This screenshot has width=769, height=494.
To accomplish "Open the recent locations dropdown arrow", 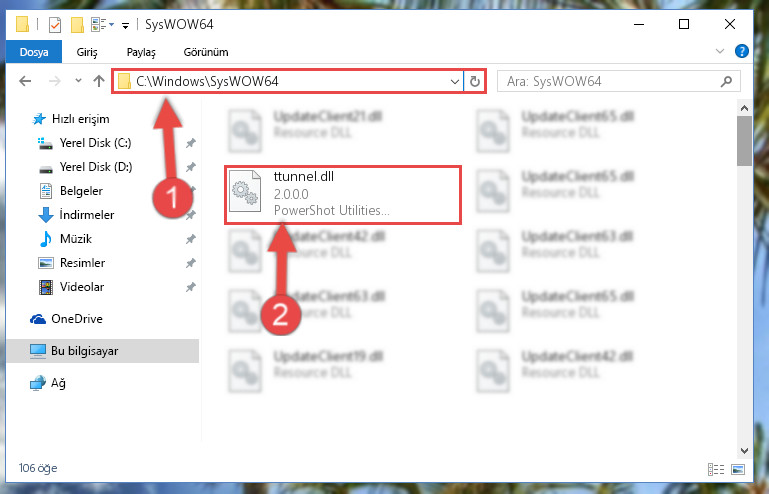I will pos(78,80).
